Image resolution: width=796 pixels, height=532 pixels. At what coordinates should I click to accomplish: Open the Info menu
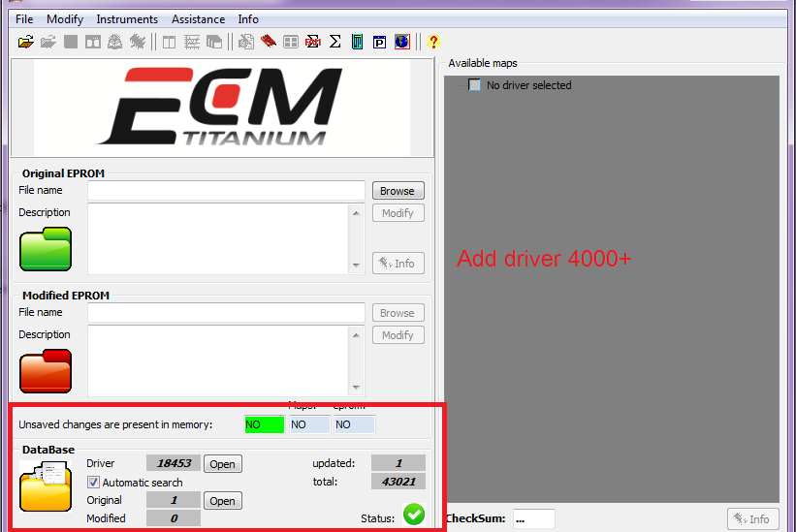(x=248, y=19)
